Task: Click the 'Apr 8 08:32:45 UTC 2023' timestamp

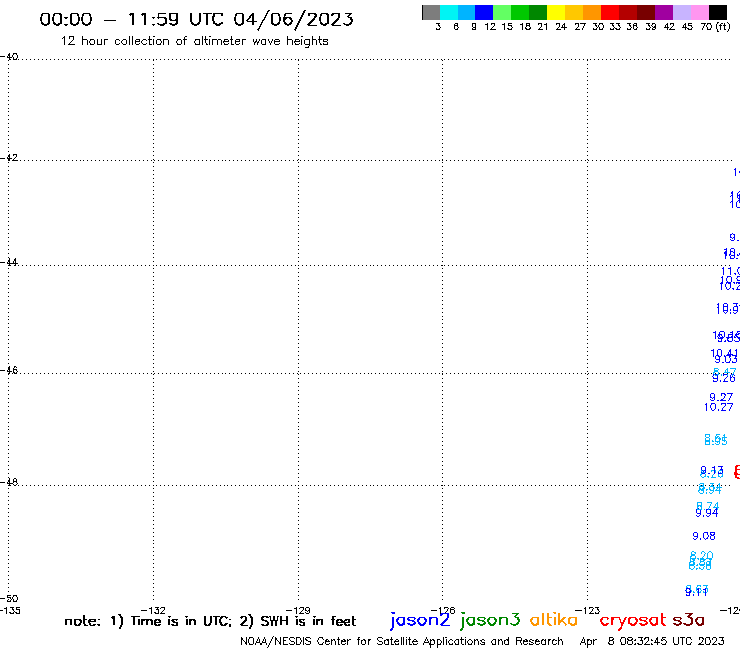Action: [x=652, y=641]
